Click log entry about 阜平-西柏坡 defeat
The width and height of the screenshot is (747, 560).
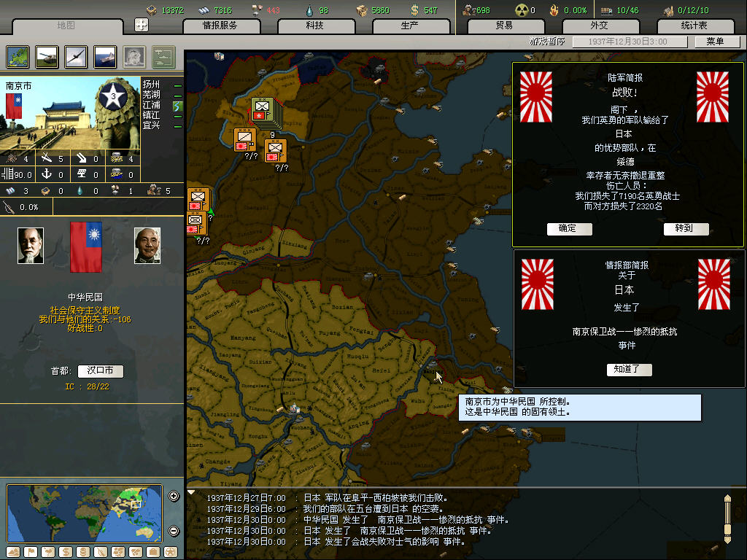click(328, 497)
